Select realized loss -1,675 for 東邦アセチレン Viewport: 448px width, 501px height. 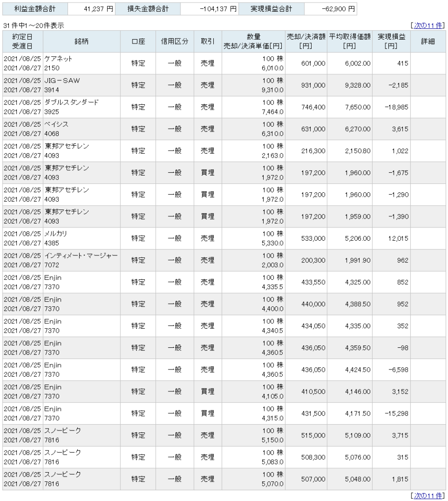[398, 173]
